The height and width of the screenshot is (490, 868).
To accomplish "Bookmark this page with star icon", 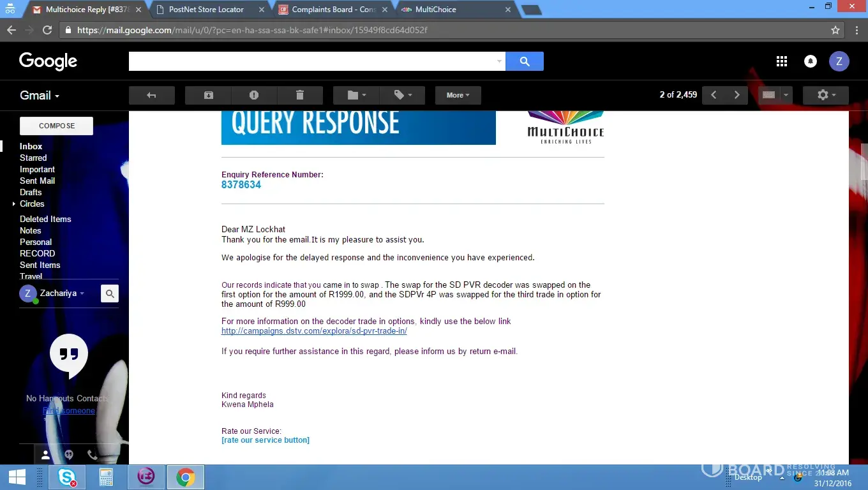I will click(835, 30).
